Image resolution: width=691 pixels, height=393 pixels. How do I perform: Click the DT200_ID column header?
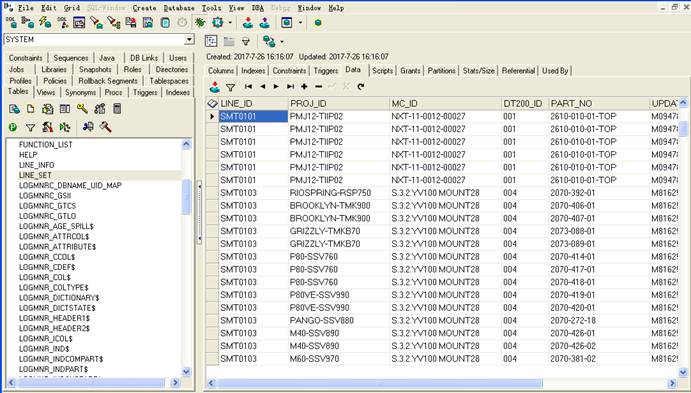coord(525,104)
